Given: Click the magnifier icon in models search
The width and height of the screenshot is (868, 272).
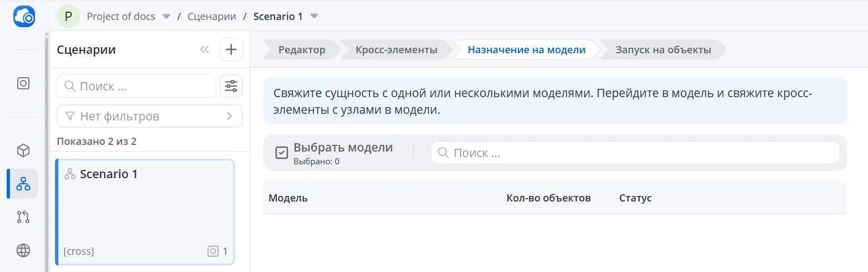Looking at the screenshot, I should [443, 153].
